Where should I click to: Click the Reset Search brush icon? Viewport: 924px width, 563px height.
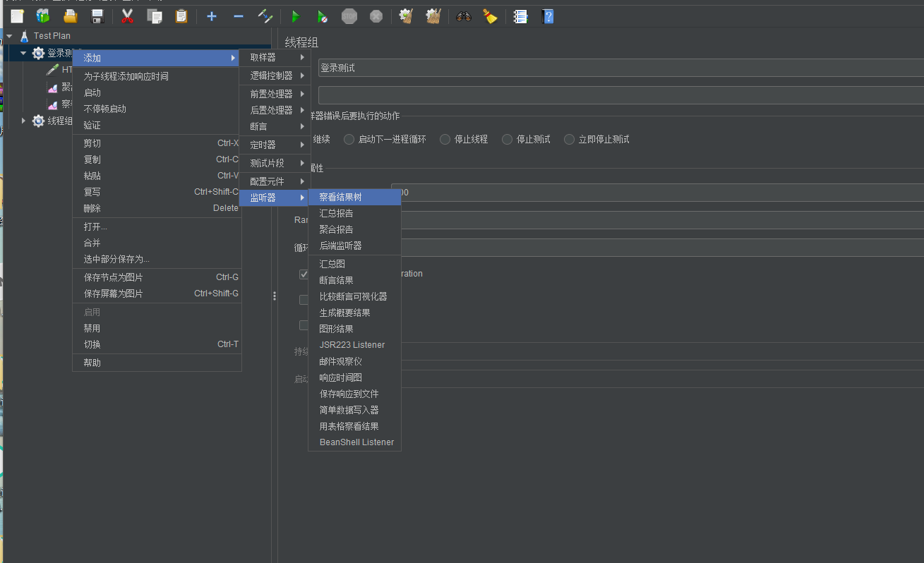pos(491,16)
